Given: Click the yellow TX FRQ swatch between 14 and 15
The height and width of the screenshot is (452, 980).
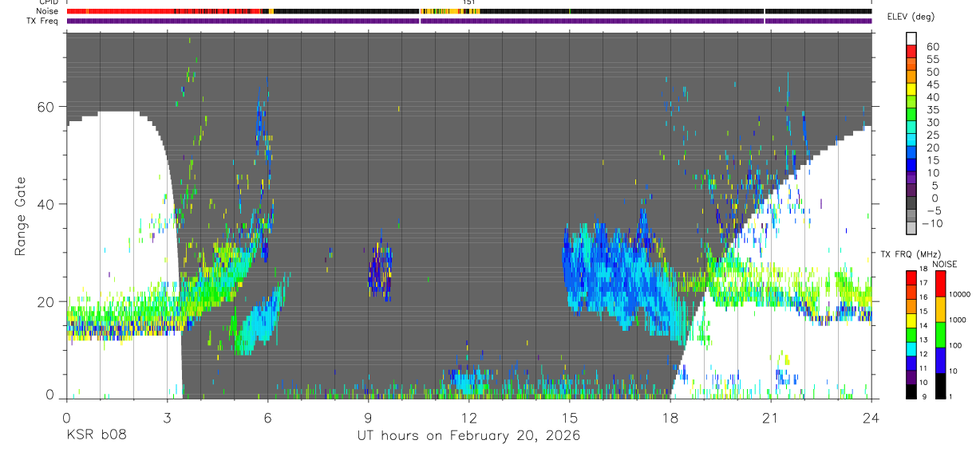Looking at the screenshot, I should coord(911,320).
